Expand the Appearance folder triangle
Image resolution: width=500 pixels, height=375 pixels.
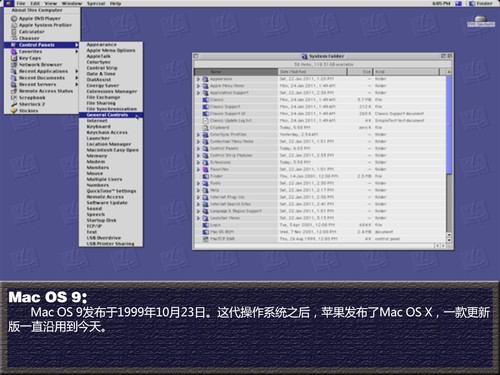(198, 79)
